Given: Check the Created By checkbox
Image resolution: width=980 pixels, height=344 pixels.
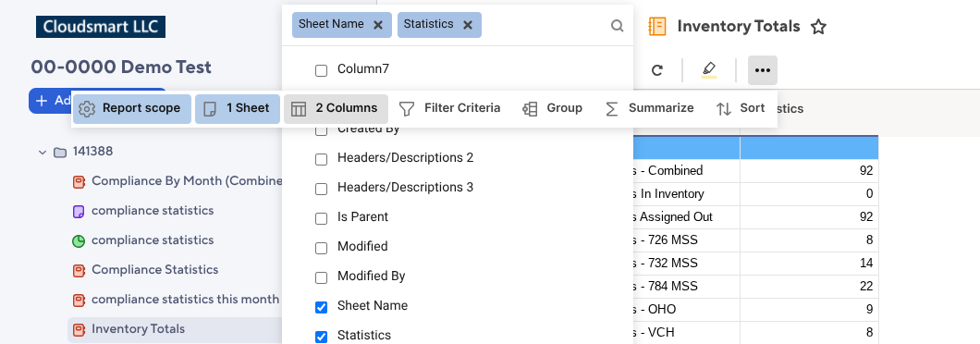Looking at the screenshot, I should click(x=321, y=130).
